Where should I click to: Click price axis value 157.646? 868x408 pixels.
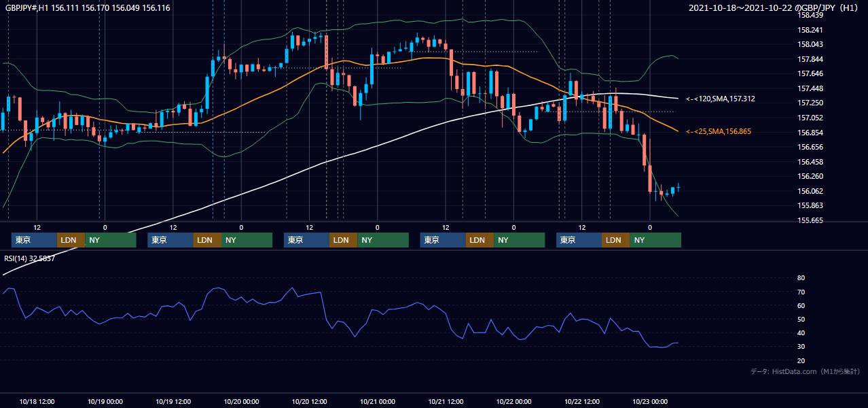[x=810, y=73]
